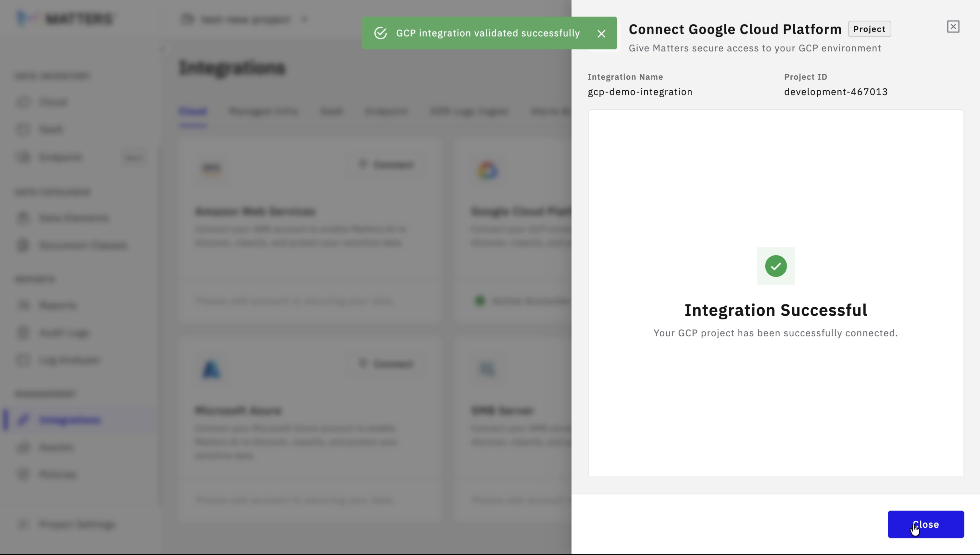Select the gcp-demo-integration name value
980x555 pixels.
pyautogui.click(x=640, y=92)
